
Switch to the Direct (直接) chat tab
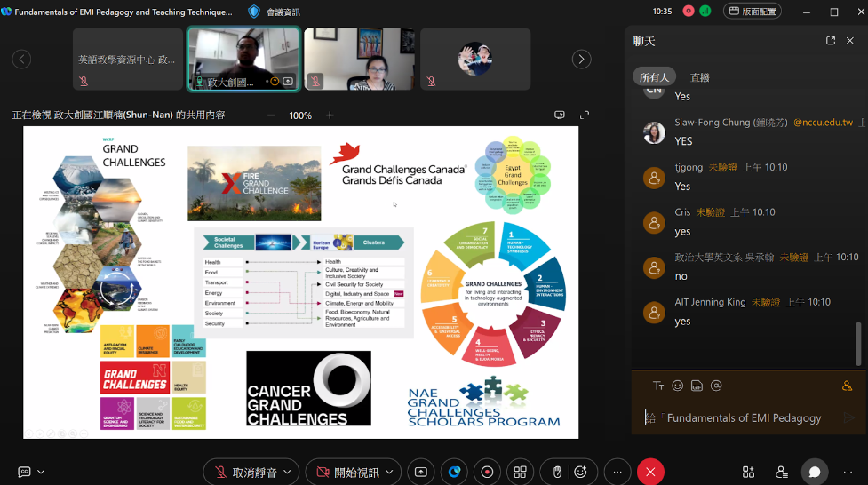[700, 77]
